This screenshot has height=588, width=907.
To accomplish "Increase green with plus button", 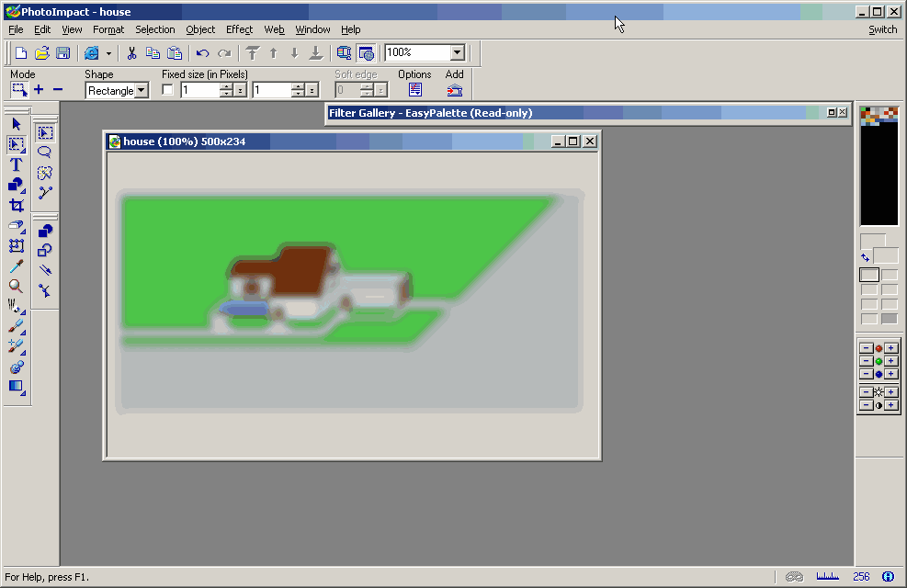I will 891,361.
